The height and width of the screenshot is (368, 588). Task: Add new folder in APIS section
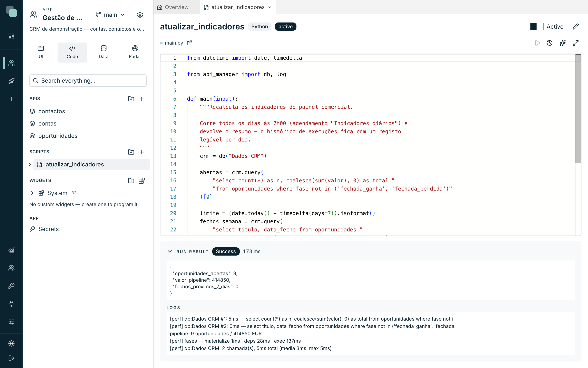pos(131,99)
